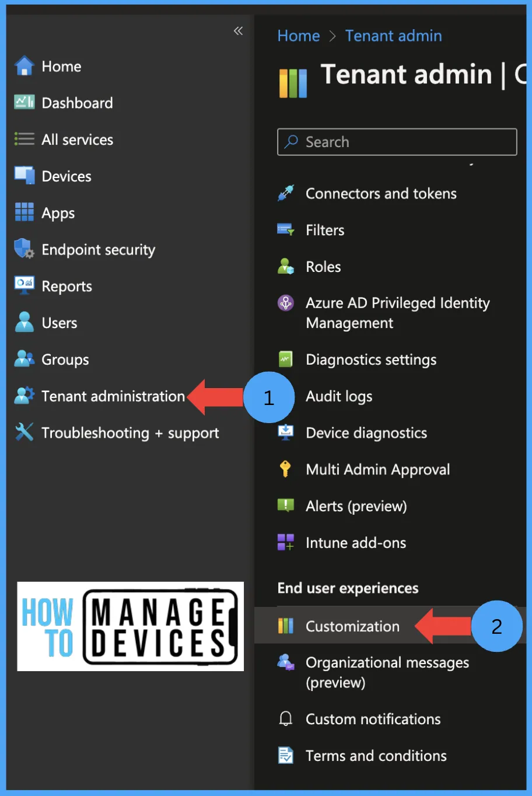Open Users section
Screen dimensions: 532x796
60,323
